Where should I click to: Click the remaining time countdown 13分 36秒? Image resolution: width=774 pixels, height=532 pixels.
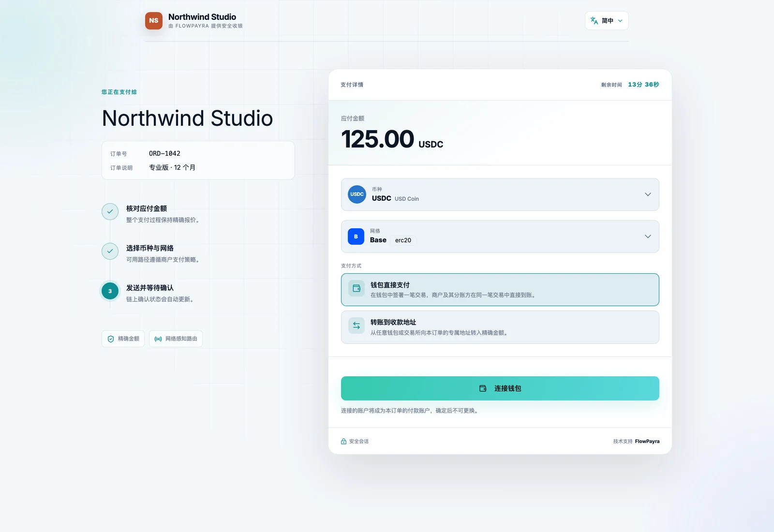(x=643, y=85)
